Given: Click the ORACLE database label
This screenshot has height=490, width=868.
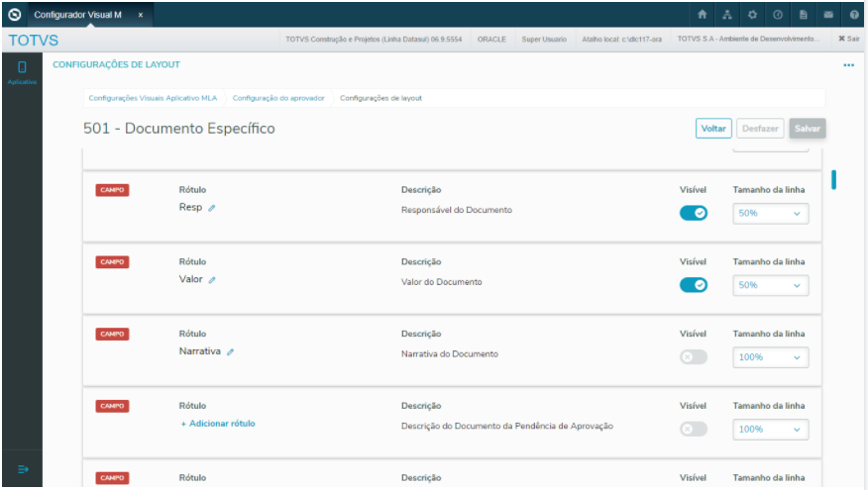Looking at the screenshot, I should coord(491,40).
